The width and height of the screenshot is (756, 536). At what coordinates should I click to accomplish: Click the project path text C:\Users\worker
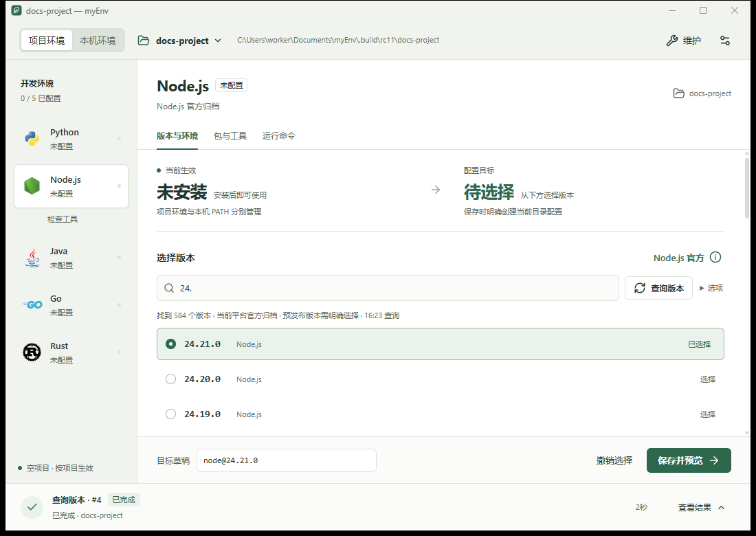[x=338, y=40]
